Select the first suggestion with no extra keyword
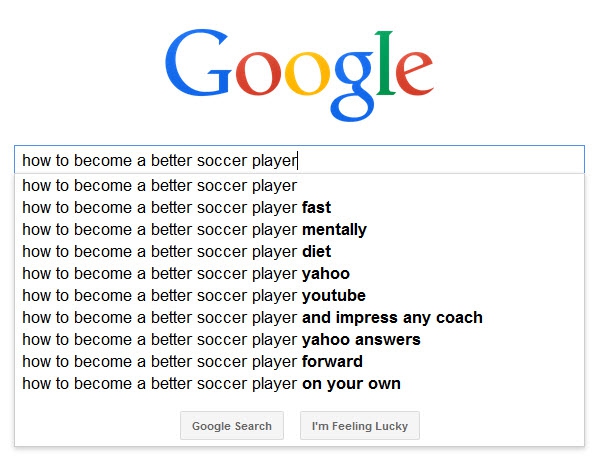 point(299,186)
